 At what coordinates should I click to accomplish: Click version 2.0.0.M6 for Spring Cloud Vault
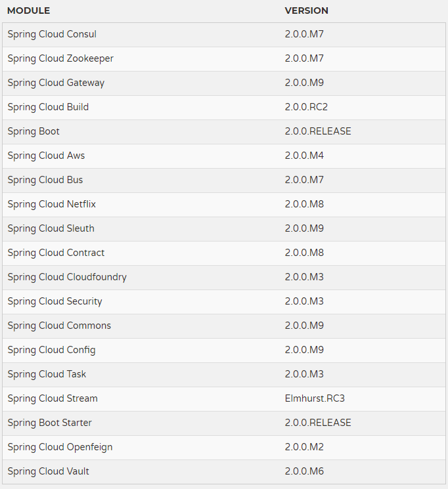304,471
